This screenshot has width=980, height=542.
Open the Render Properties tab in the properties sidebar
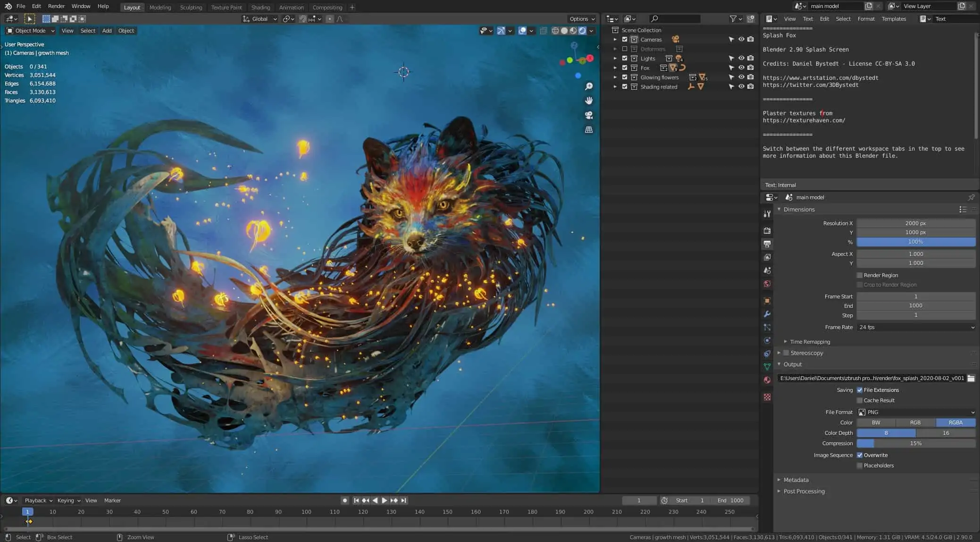pyautogui.click(x=767, y=230)
